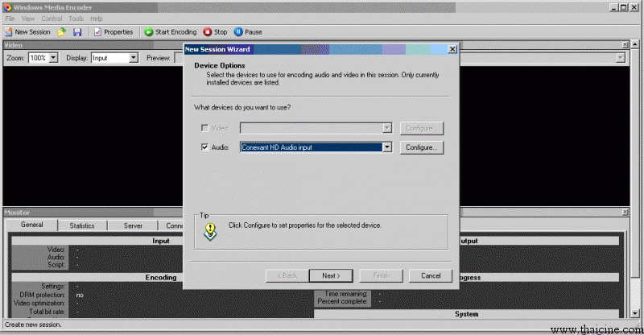Close the Video panel

point(625,45)
